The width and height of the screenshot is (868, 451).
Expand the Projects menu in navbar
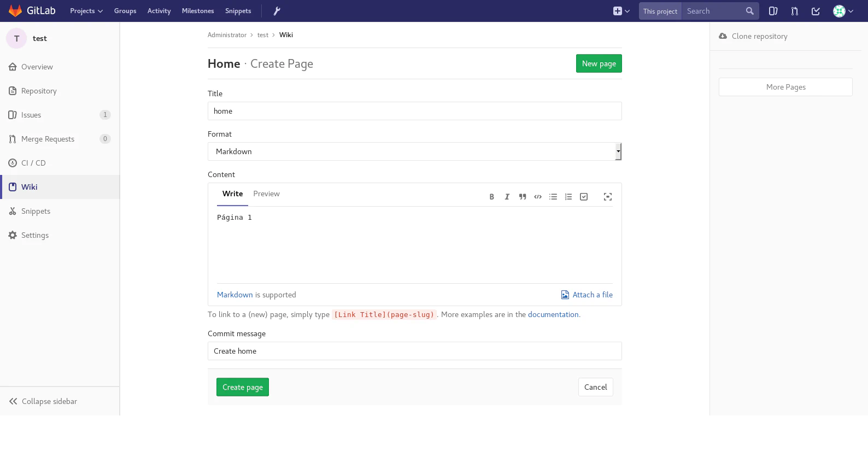86,11
